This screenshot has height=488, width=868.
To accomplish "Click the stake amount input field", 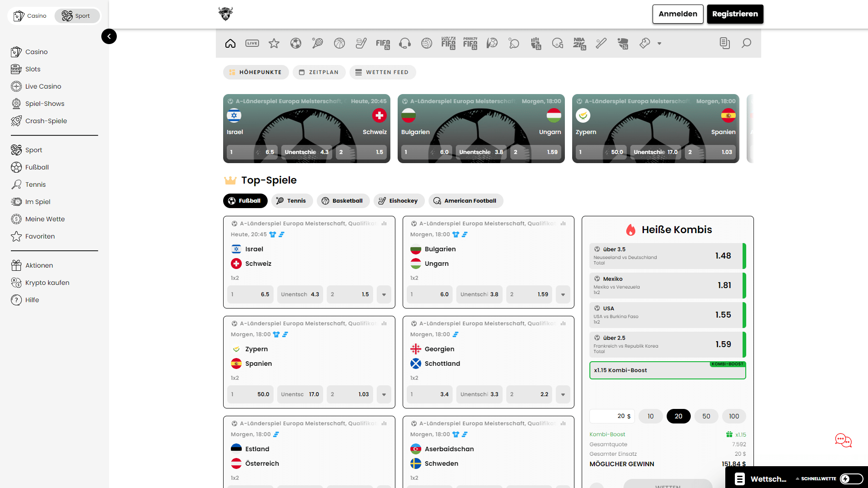I will [612, 416].
